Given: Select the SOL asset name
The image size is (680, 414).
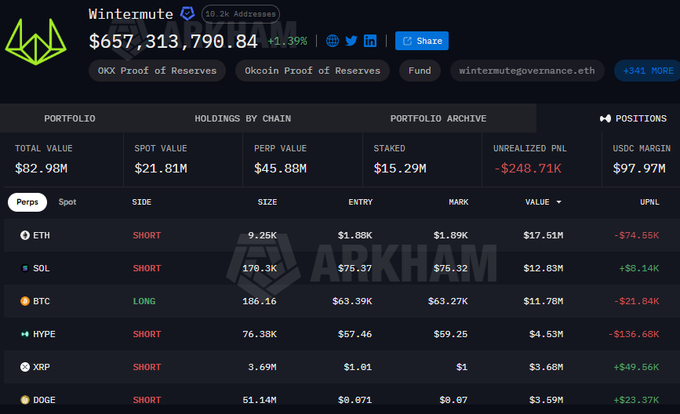Looking at the screenshot, I should point(41,268).
